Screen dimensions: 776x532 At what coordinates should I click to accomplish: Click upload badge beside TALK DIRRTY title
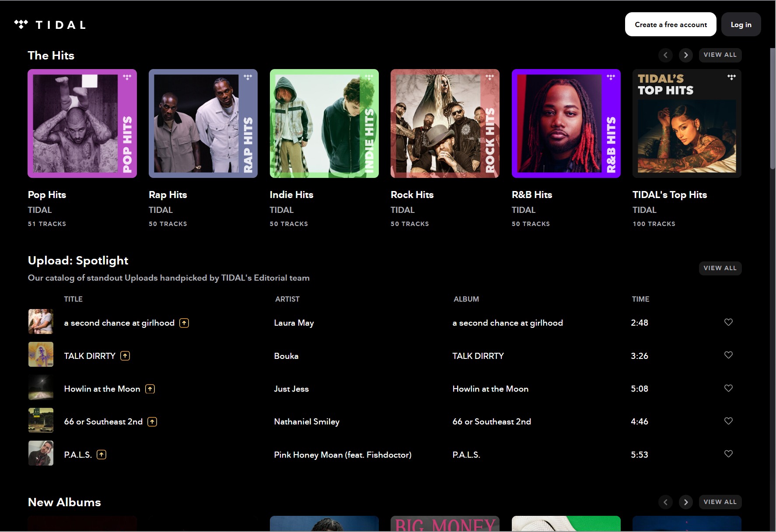tap(125, 356)
